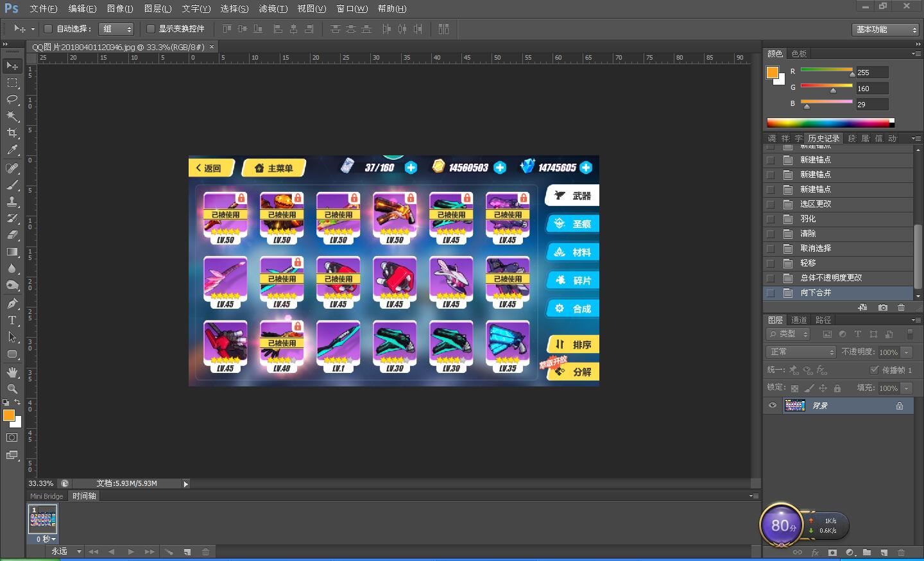Viewport: 924px width, 561px height.
Task: Click the B channel slider
Action: coord(826,103)
